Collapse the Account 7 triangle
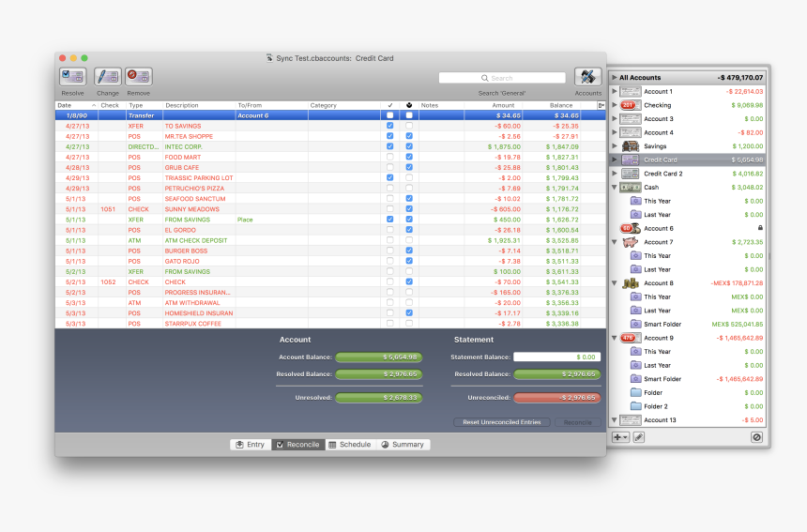Screen dimensions: 807x532 point(614,242)
